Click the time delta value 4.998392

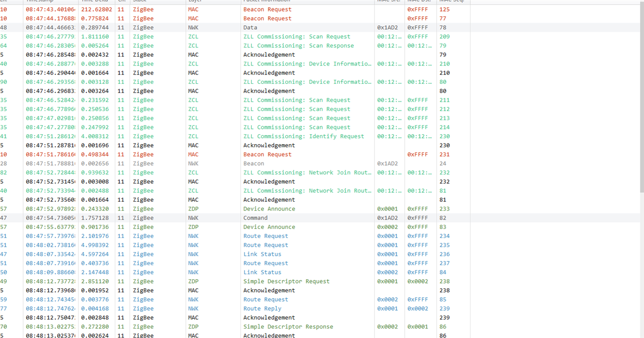[95, 245]
